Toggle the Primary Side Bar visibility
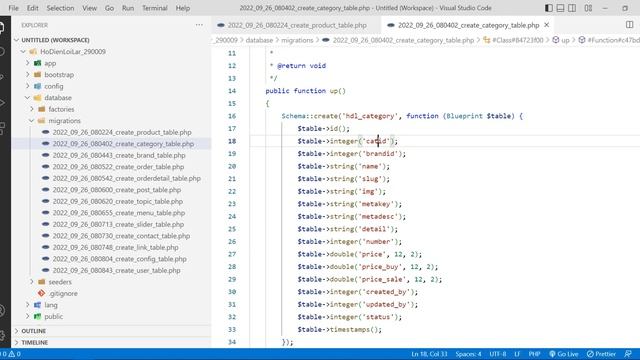 (549, 8)
